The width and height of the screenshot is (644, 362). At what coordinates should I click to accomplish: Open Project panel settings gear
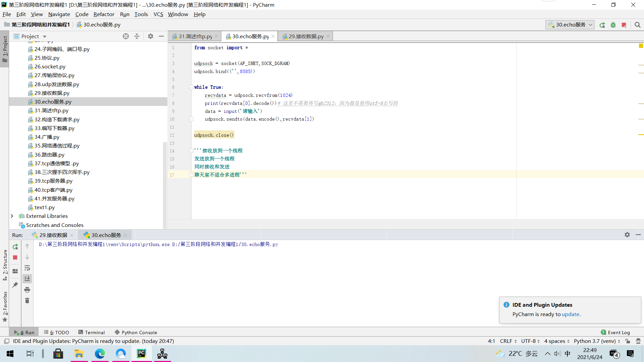coord(151,36)
